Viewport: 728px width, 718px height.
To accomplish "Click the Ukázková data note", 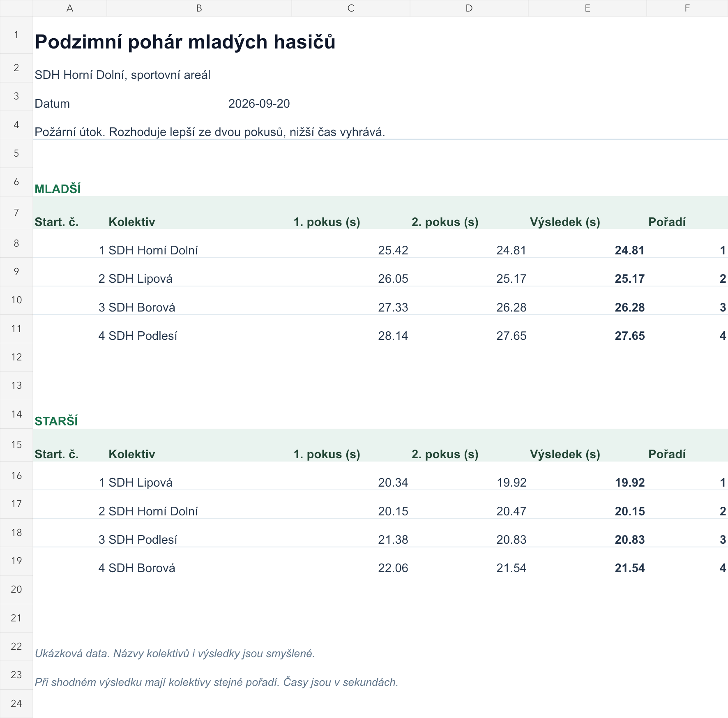I will (x=175, y=653).
